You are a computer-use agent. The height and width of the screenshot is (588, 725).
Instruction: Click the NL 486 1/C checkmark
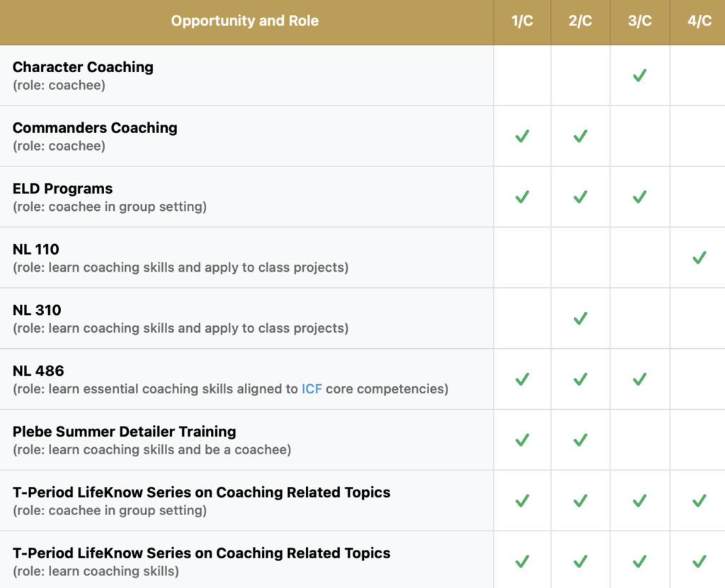(x=522, y=379)
